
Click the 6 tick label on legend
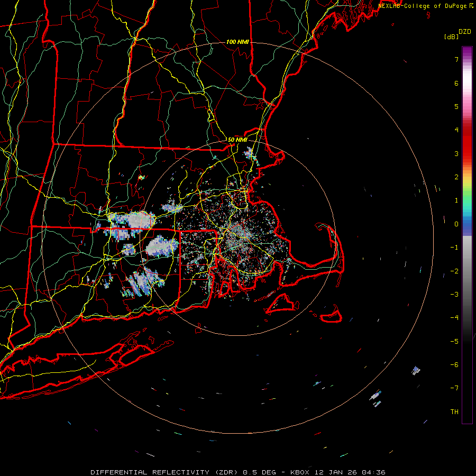click(456, 83)
